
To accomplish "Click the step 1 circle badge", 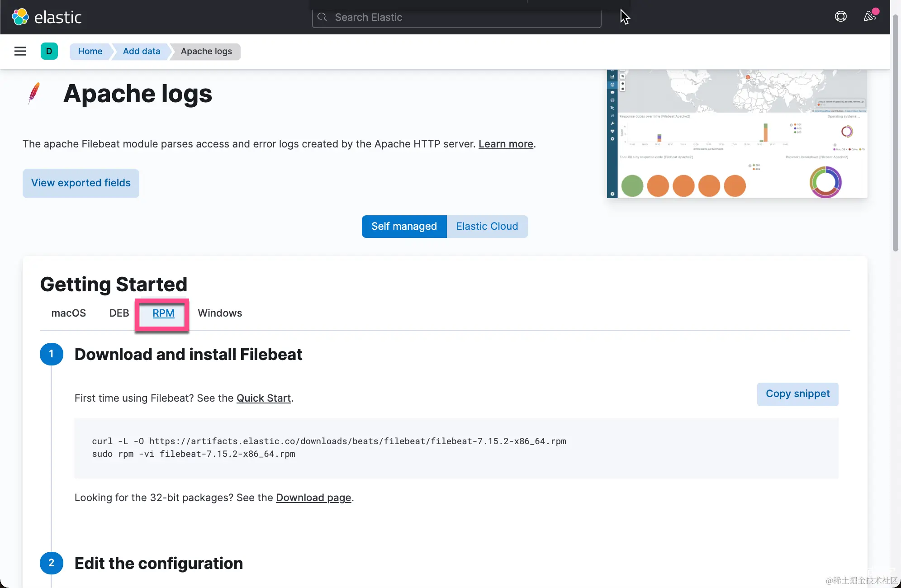I will click(51, 354).
